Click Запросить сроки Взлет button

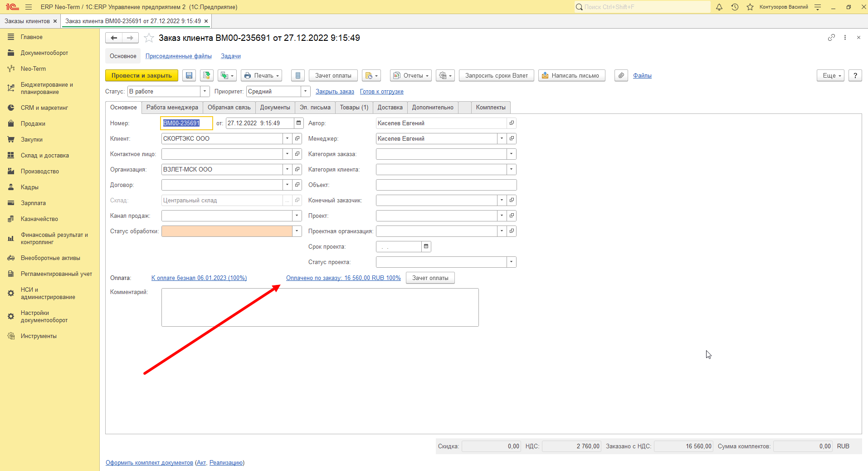click(x=497, y=75)
